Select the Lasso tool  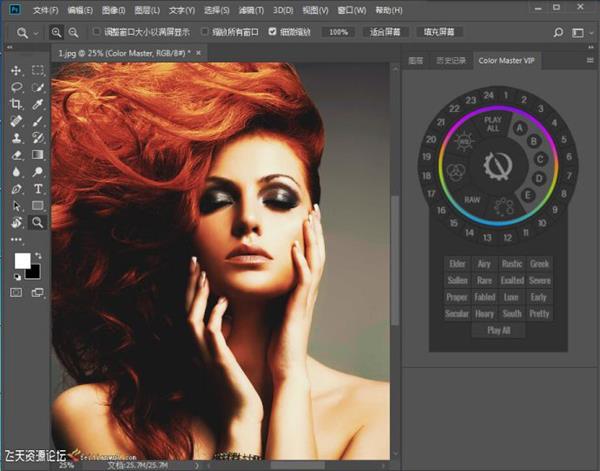point(16,88)
